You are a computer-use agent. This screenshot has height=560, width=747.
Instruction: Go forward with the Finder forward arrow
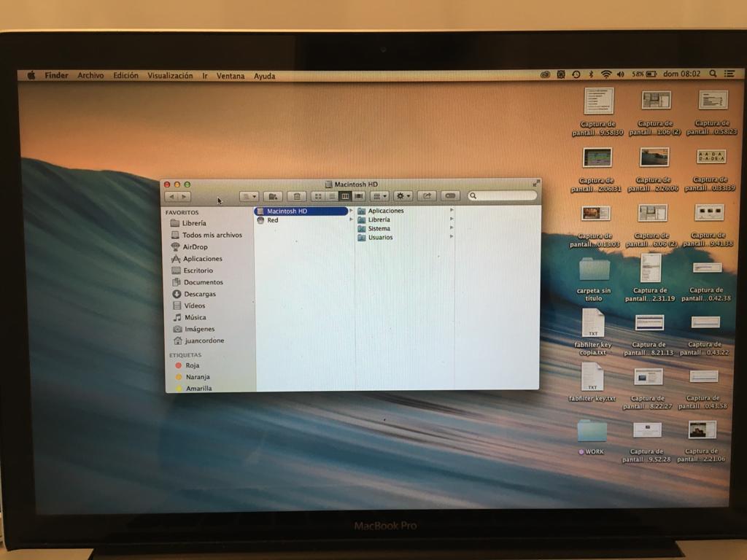[185, 196]
